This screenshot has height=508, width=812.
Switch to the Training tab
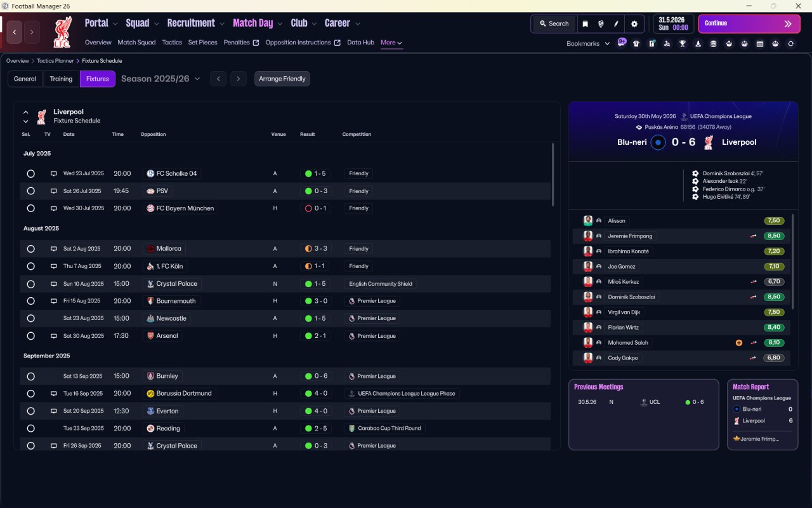pyautogui.click(x=61, y=79)
